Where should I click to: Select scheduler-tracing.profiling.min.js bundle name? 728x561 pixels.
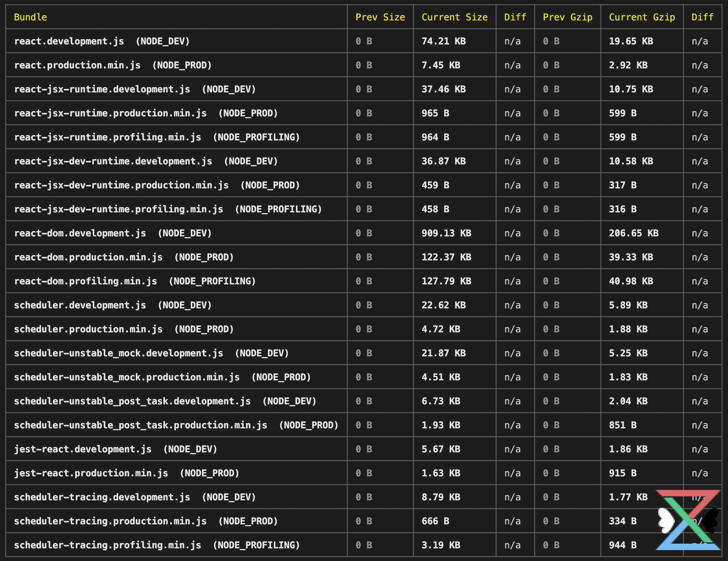[x=108, y=545]
